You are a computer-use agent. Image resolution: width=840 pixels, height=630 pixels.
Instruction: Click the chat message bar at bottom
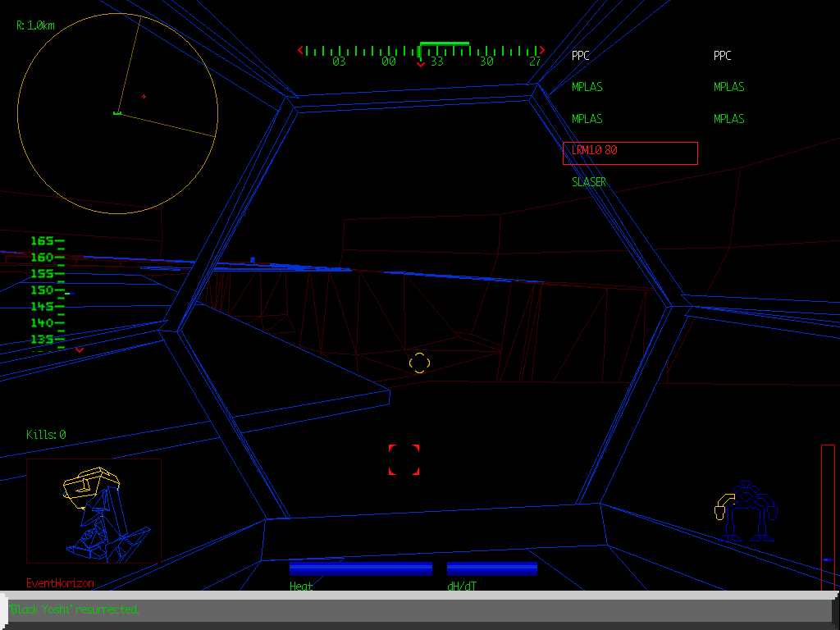point(420,610)
